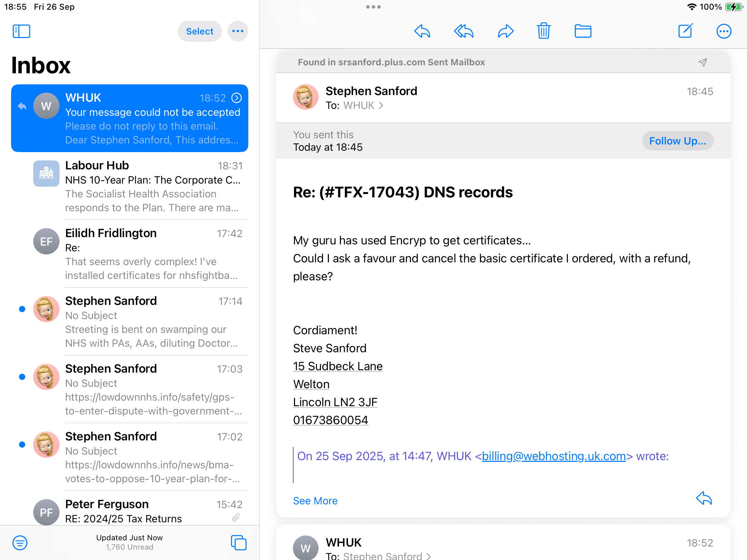
Task: Open the message toolbar more options circle
Action: click(723, 31)
